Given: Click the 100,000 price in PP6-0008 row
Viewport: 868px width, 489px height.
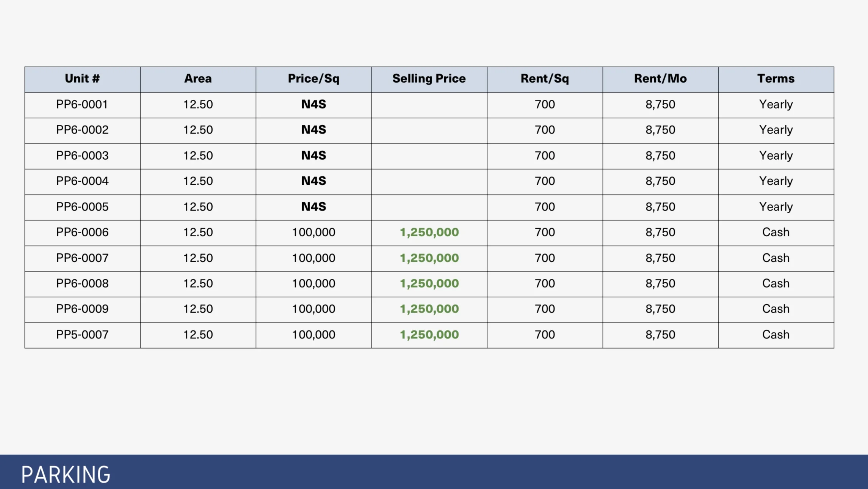Looking at the screenshot, I should [313, 283].
